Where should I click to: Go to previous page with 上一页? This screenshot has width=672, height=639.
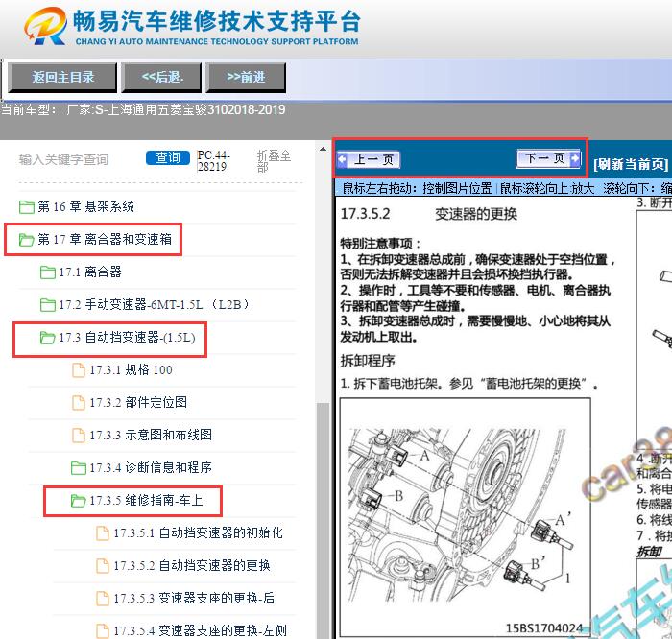tap(369, 159)
